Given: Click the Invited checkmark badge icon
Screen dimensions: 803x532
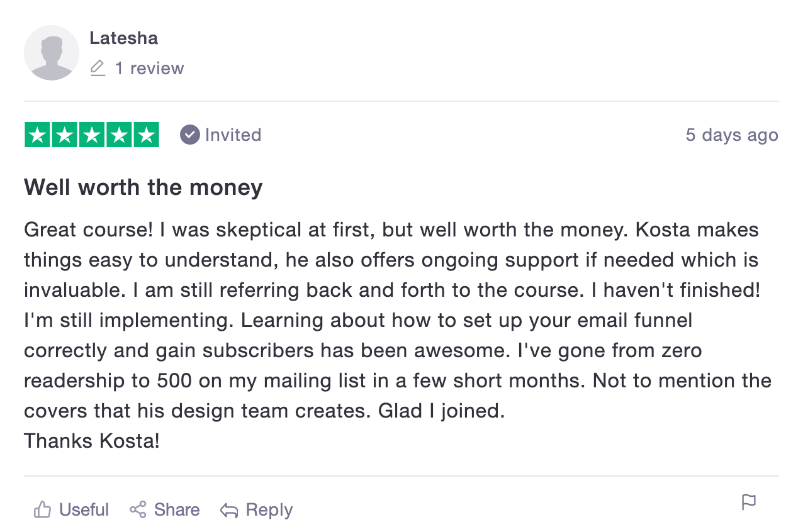Looking at the screenshot, I should (x=189, y=135).
